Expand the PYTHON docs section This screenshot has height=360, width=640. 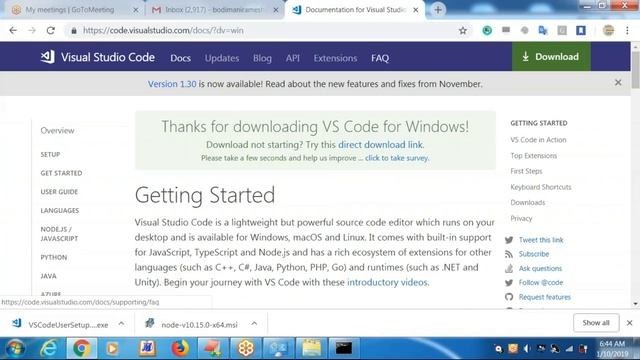pyautogui.click(x=53, y=258)
